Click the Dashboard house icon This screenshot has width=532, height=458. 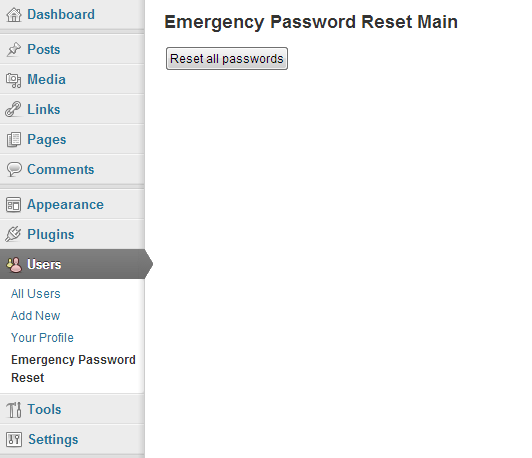point(14,15)
